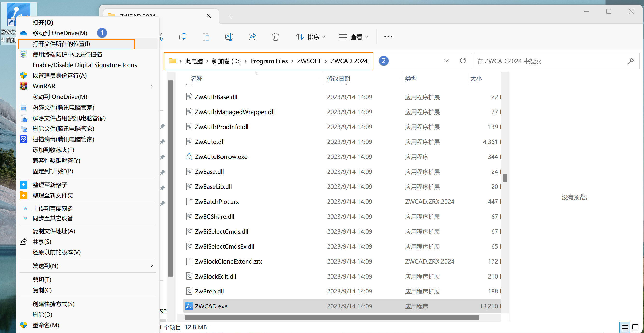This screenshot has width=644, height=333.
Task: Click the file list horizontal scrollbar
Action: [331, 318]
